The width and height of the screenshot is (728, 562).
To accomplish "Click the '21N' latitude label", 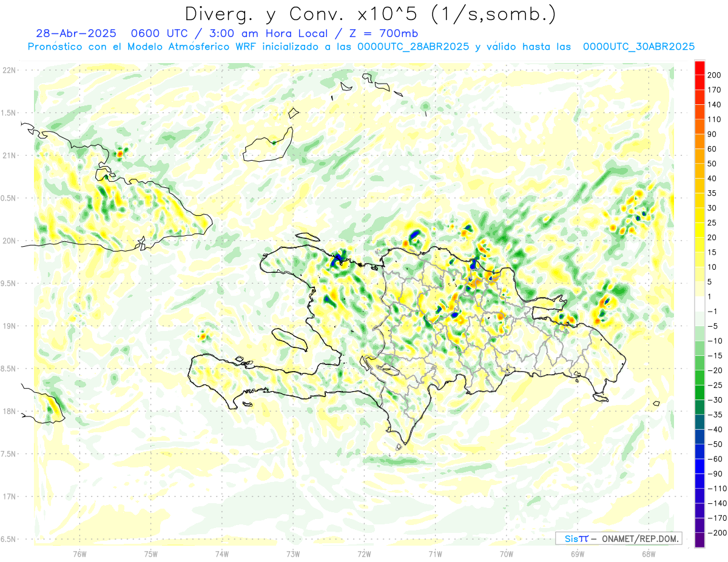I will (x=9, y=156).
